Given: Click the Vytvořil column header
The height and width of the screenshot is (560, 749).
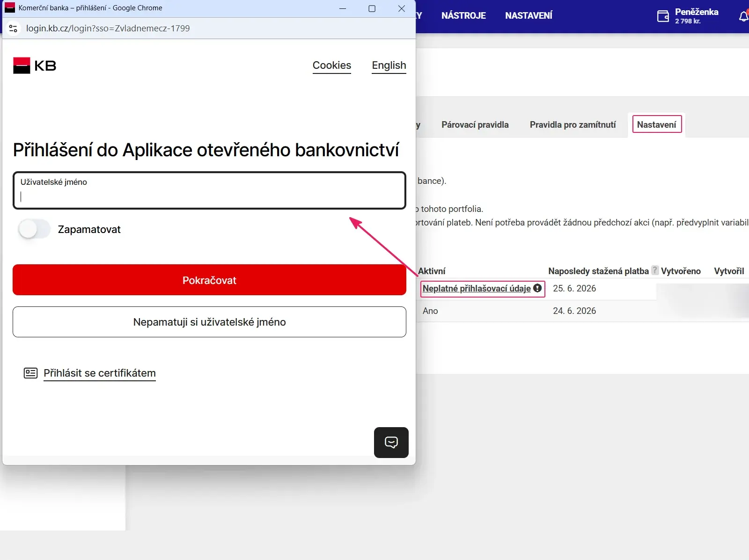Looking at the screenshot, I should 729,271.
